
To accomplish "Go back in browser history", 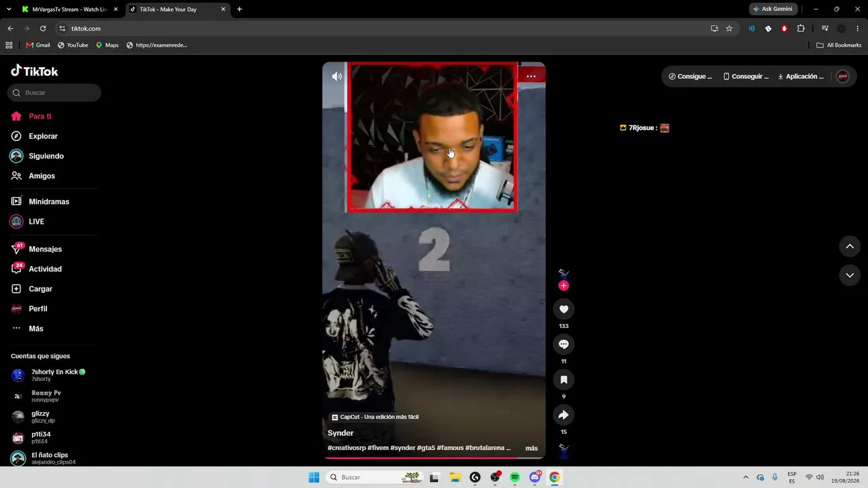I will point(10,28).
